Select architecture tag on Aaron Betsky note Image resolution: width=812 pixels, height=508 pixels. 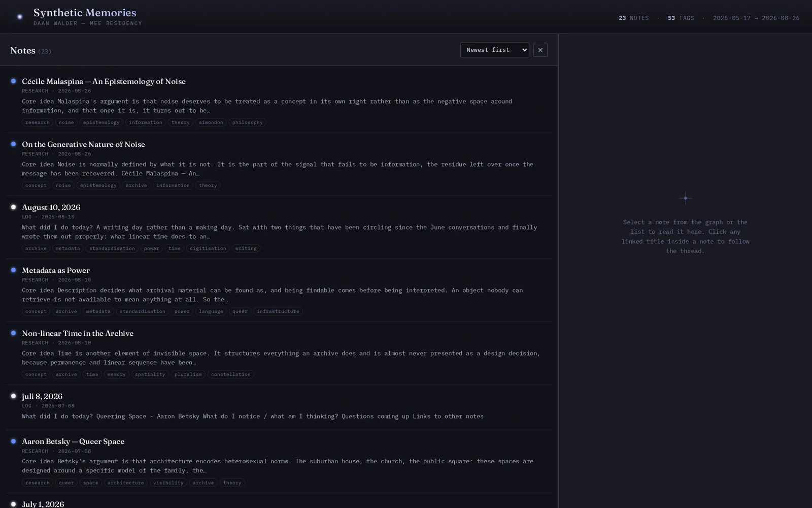[x=125, y=483]
